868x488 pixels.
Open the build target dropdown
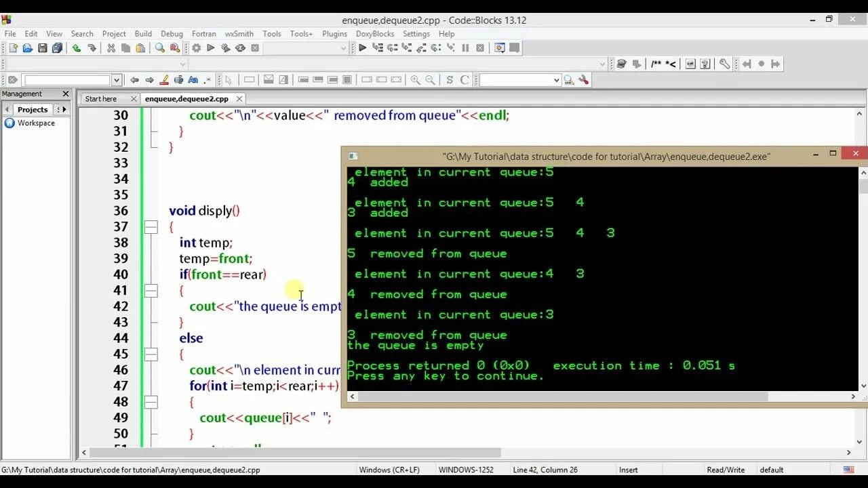tap(306, 48)
